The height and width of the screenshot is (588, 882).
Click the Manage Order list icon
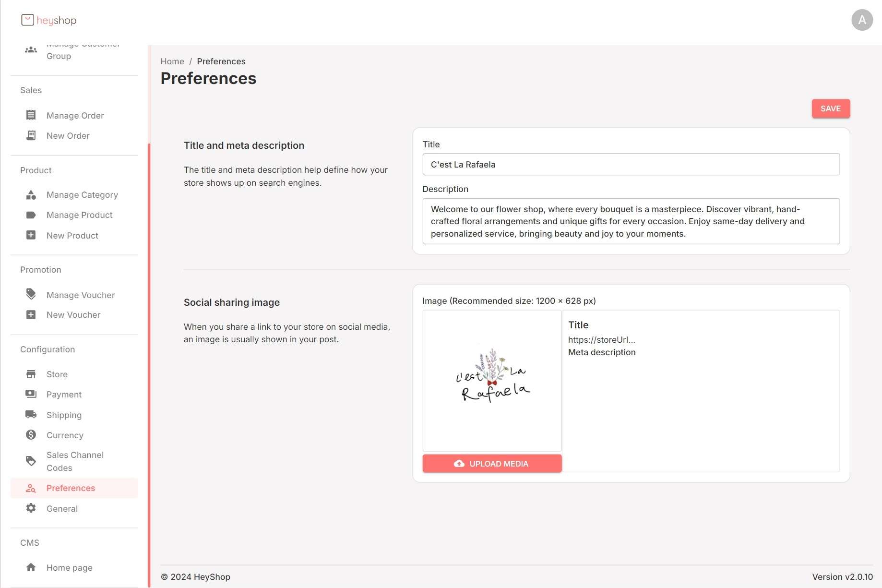(x=31, y=115)
